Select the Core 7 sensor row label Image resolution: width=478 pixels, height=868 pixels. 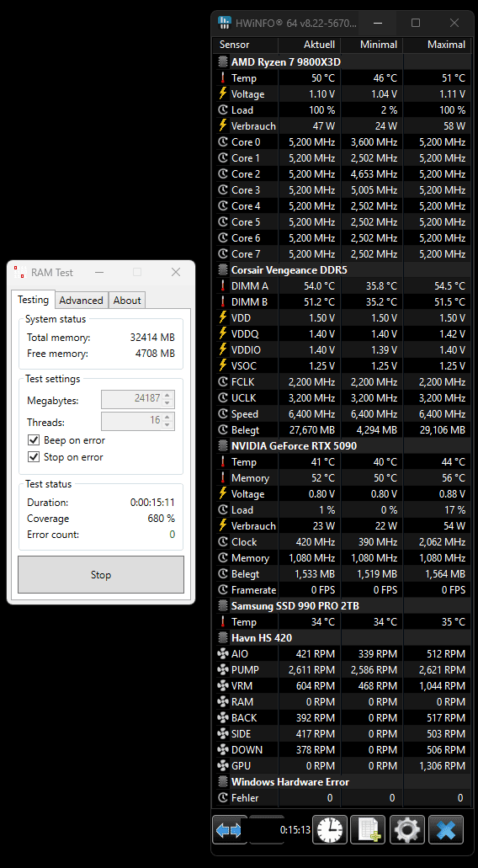[x=246, y=254]
